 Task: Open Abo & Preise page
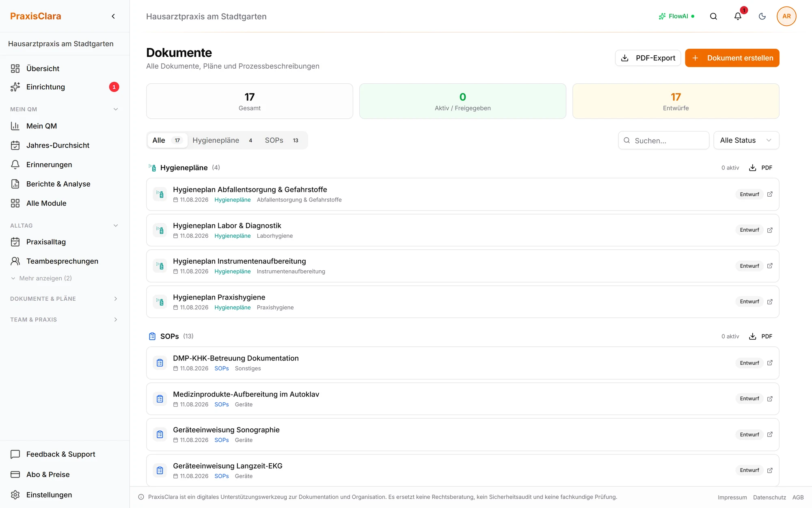[x=65, y=475]
